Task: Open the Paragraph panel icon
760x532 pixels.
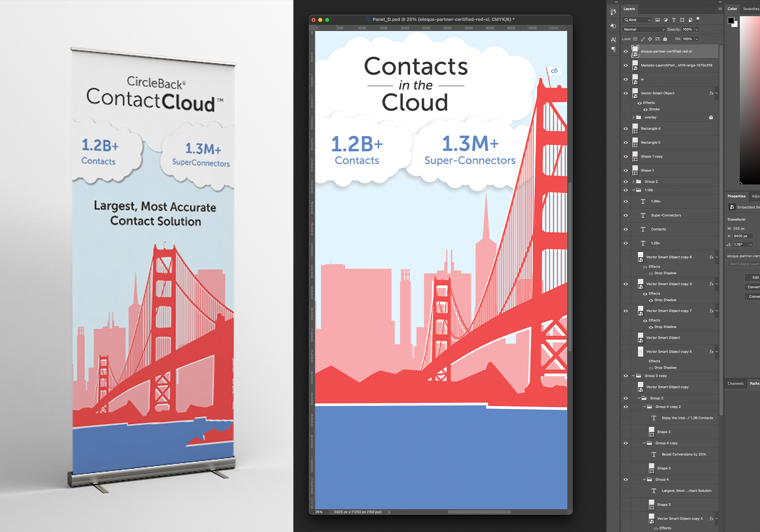Action: tap(613, 49)
